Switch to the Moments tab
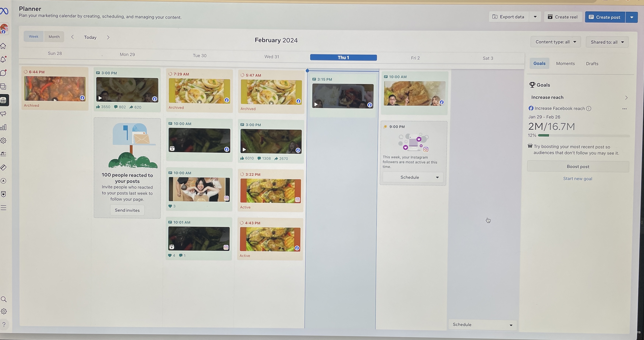This screenshot has width=644, height=340. [x=565, y=64]
